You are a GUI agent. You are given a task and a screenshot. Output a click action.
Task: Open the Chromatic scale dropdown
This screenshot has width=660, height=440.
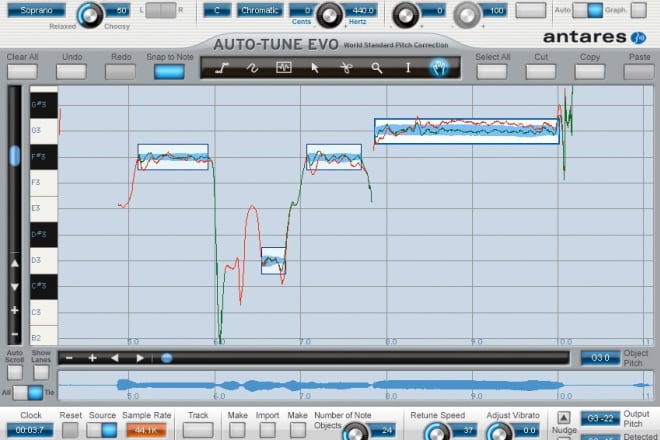click(260, 10)
